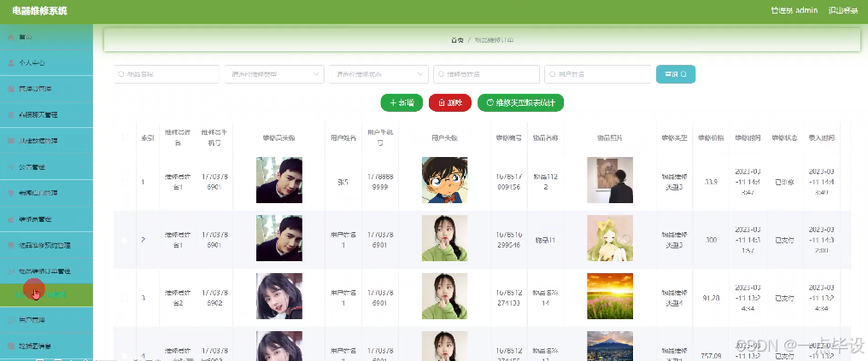
Task: Click the icon beside 物品维修预约管理
Action: (11, 245)
